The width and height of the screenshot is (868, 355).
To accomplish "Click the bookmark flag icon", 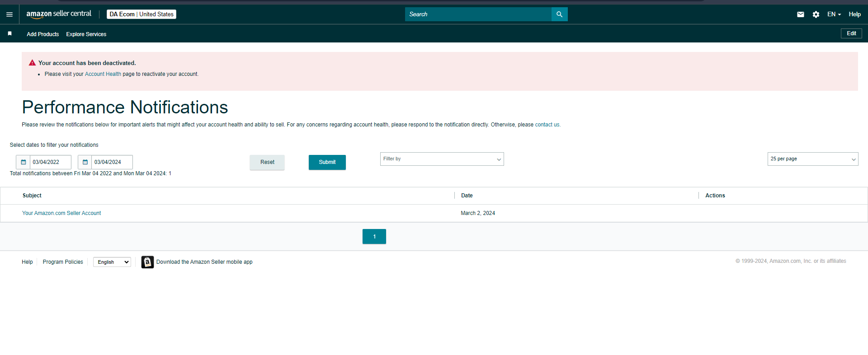I will (10, 34).
